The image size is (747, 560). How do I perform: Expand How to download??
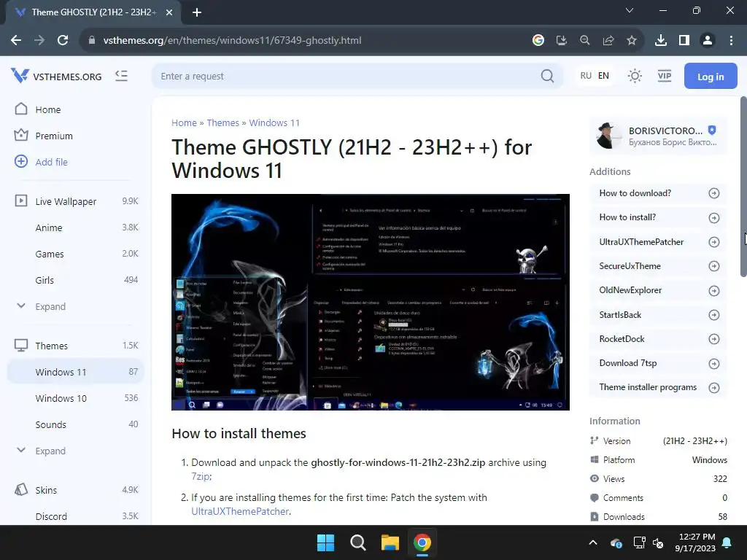(x=658, y=193)
